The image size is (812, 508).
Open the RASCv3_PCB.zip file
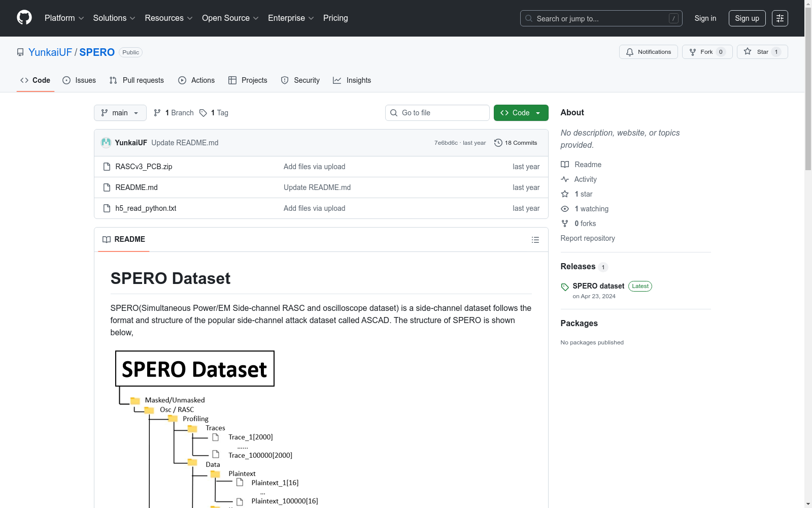coord(144,167)
